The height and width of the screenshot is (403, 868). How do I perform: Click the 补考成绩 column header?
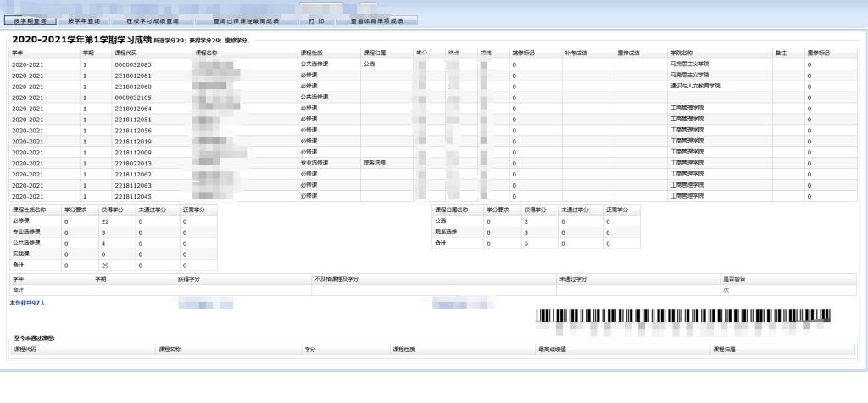point(576,53)
